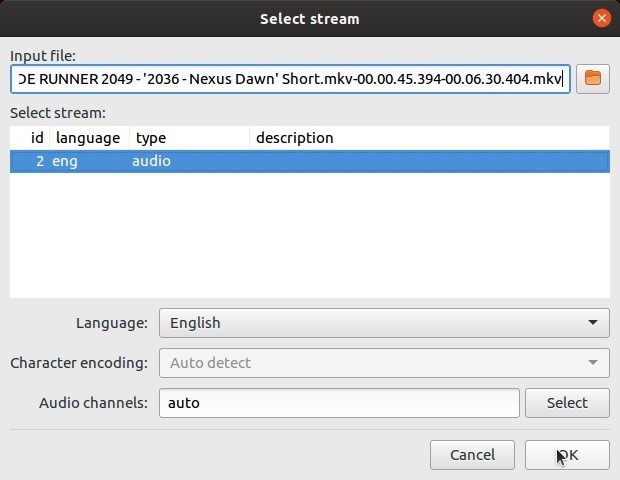Click the stream id '2' cell
Screen dimensions: 620x480
click(x=40, y=161)
